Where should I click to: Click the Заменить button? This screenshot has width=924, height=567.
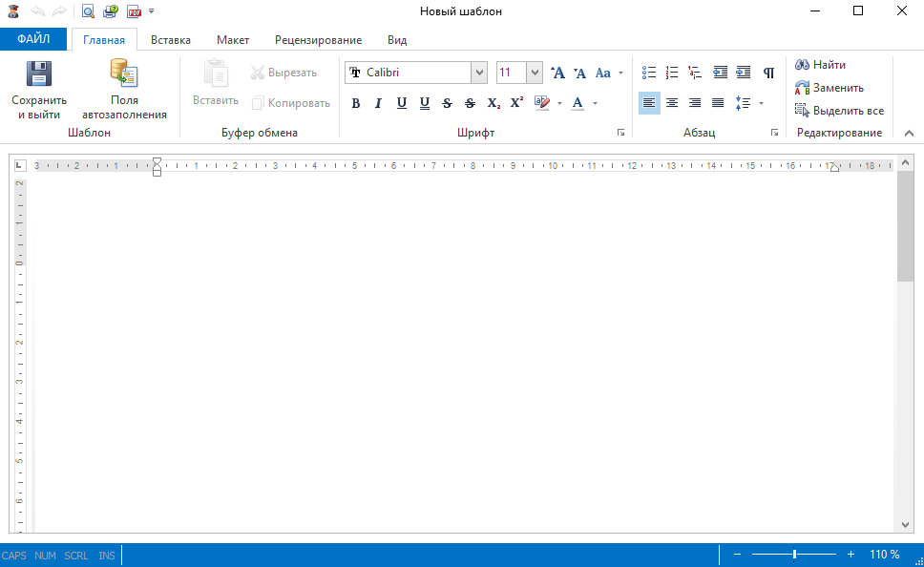(829, 88)
